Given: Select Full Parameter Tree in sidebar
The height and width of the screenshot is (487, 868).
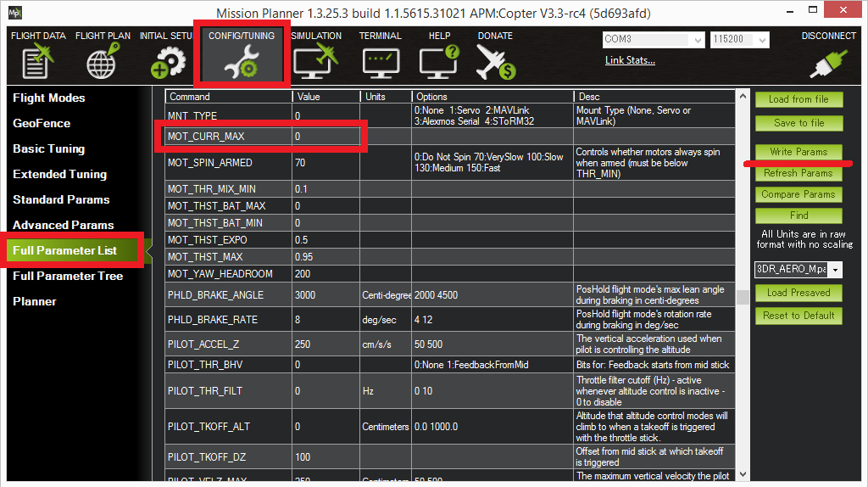Looking at the screenshot, I should pos(68,276).
